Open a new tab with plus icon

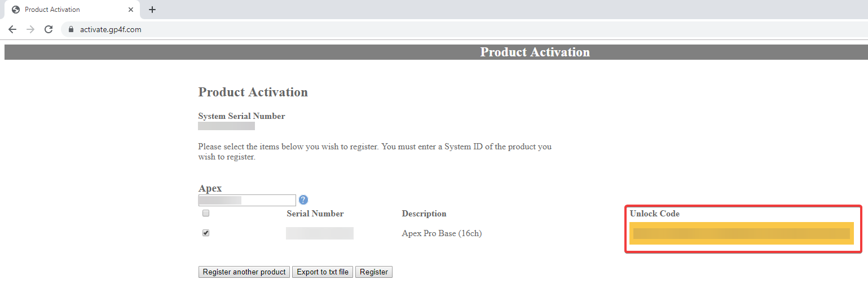tap(152, 10)
